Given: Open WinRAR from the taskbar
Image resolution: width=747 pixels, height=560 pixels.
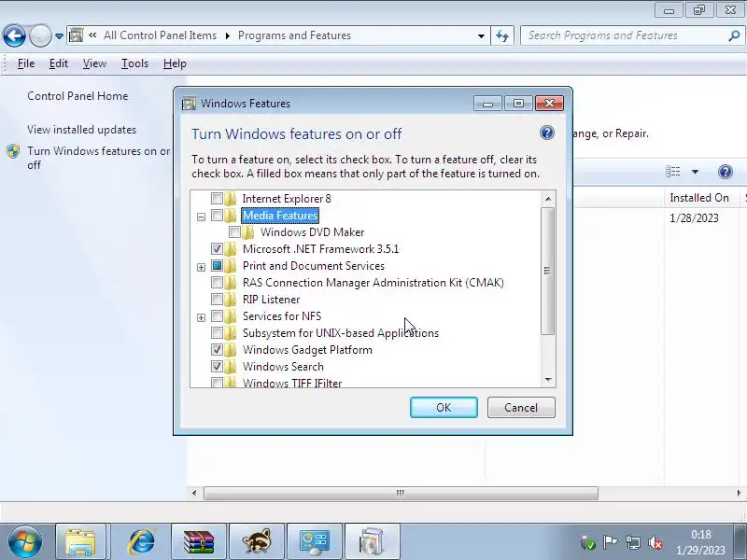Looking at the screenshot, I should 199,541.
